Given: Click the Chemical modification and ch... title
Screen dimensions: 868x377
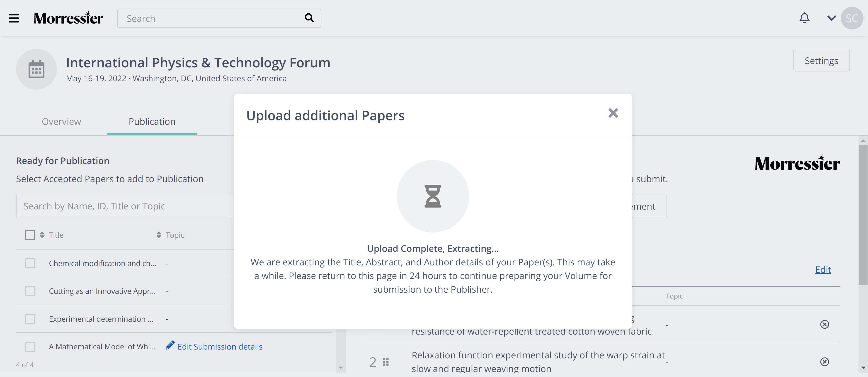Looking at the screenshot, I should (102, 263).
